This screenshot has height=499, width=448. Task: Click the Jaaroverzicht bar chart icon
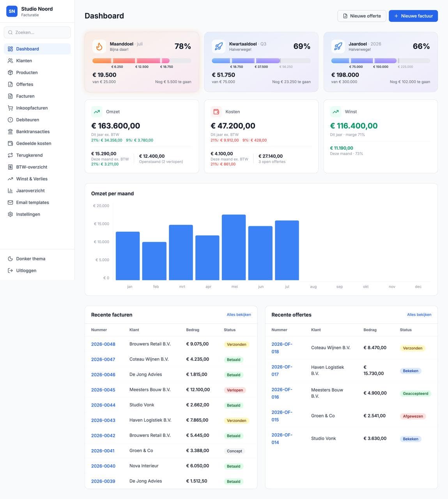[11, 191]
